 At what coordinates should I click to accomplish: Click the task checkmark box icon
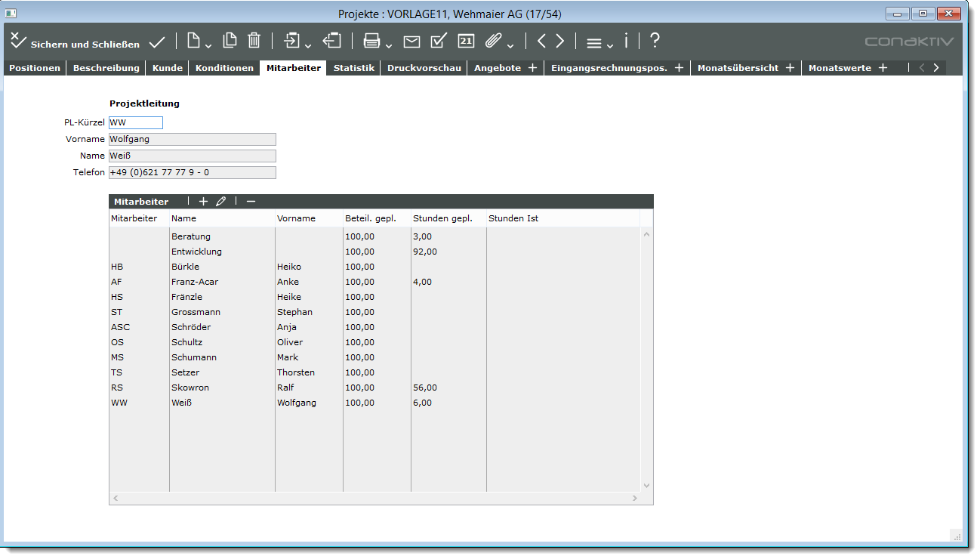click(x=439, y=42)
